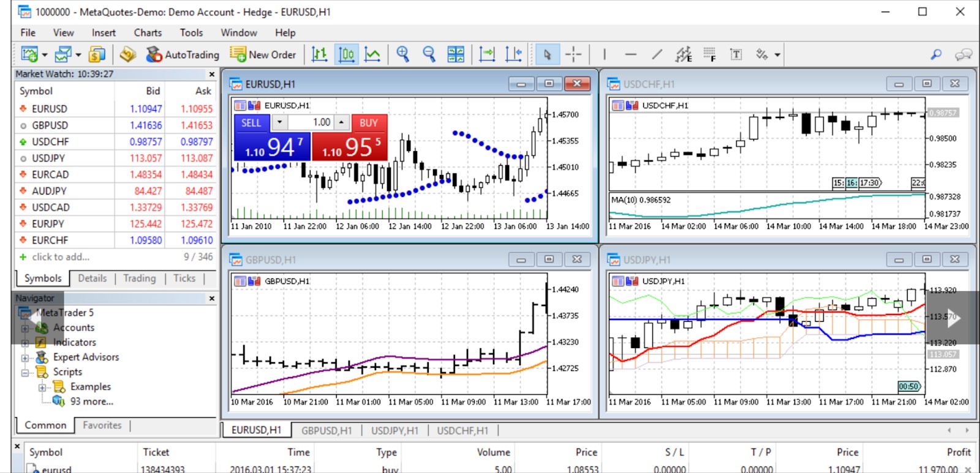Click the AUDJPY bid price 84.427
Viewport: 980px width, 473px height.
[x=148, y=191]
